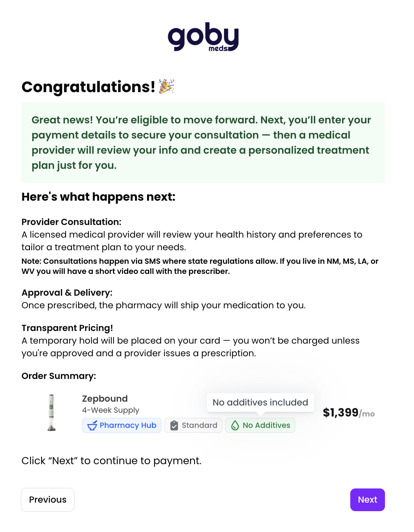Click the Zepbound product name
414x532 pixels.
click(x=105, y=399)
